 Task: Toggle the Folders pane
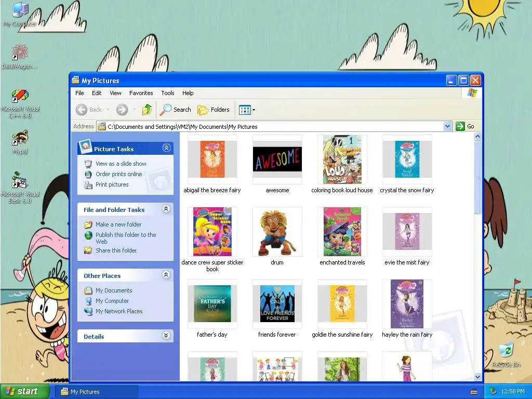click(x=214, y=110)
